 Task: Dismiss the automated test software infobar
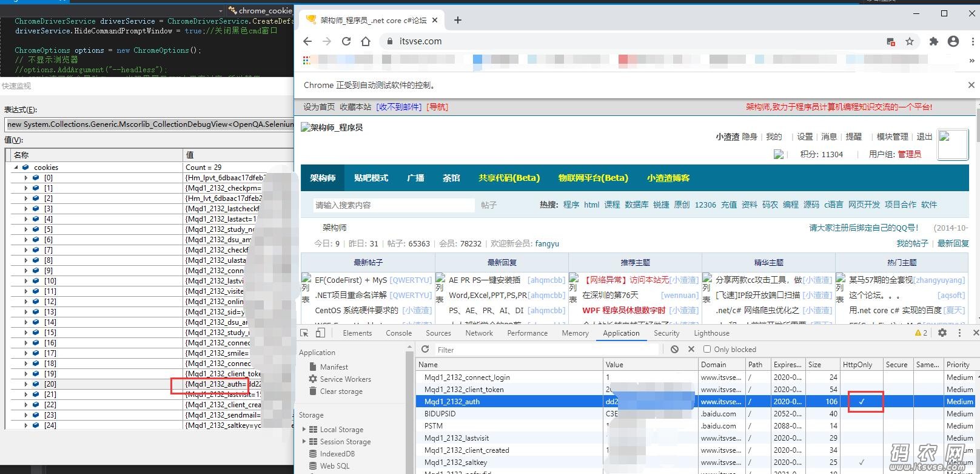[972, 85]
